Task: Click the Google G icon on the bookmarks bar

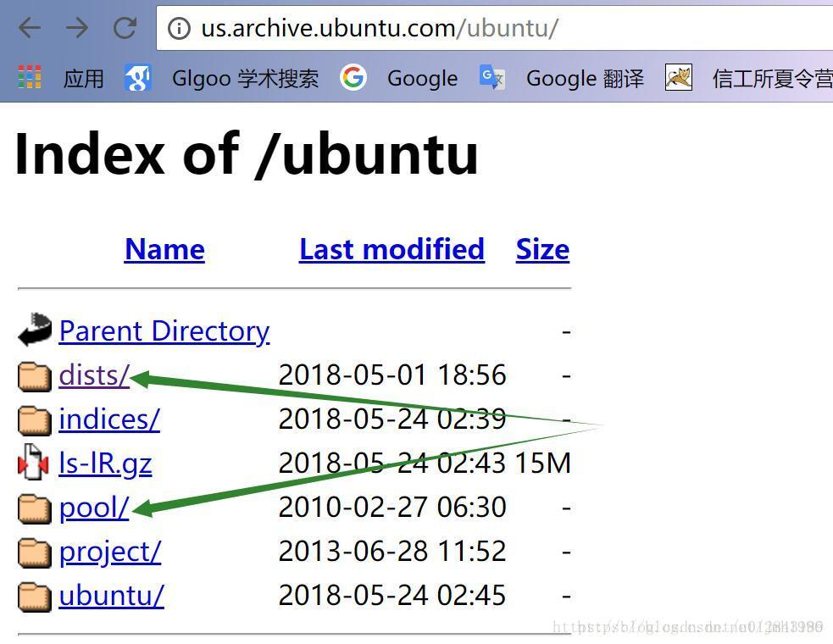Action: coord(353,78)
